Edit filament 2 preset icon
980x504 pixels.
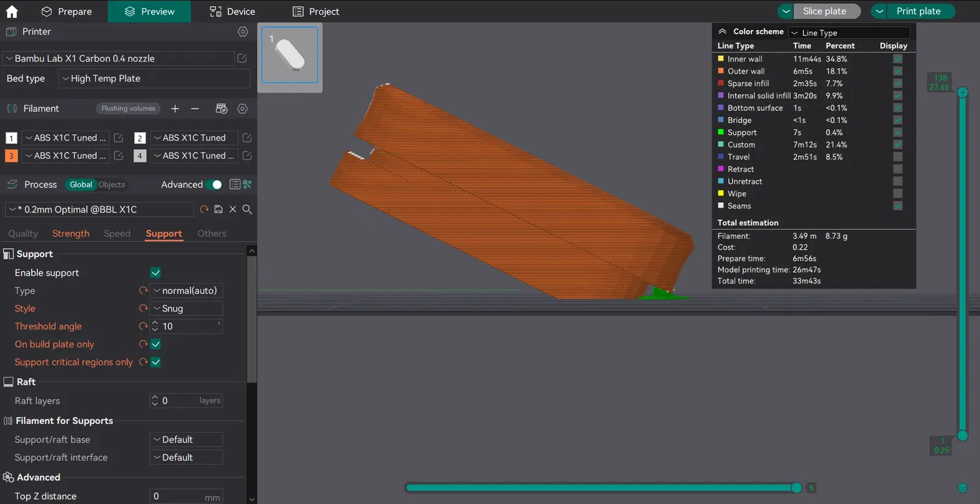[x=247, y=138]
